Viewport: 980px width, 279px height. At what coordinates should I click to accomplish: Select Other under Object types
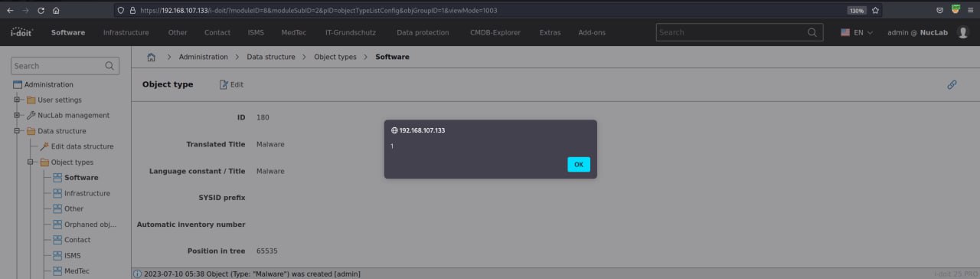74,208
